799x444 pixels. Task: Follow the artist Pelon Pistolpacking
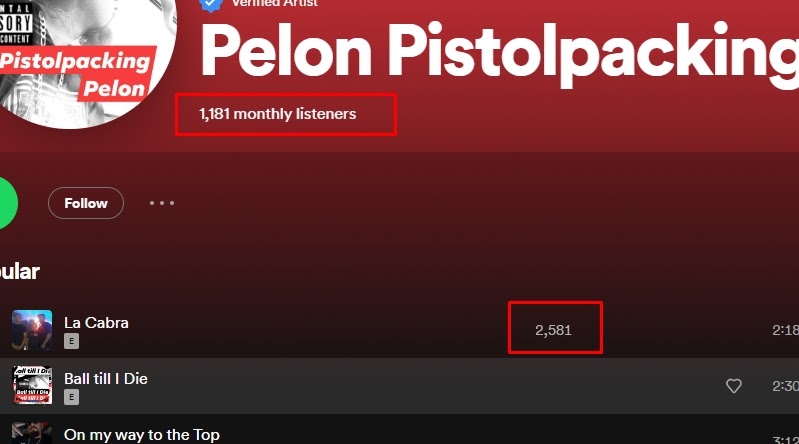click(x=86, y=203)
